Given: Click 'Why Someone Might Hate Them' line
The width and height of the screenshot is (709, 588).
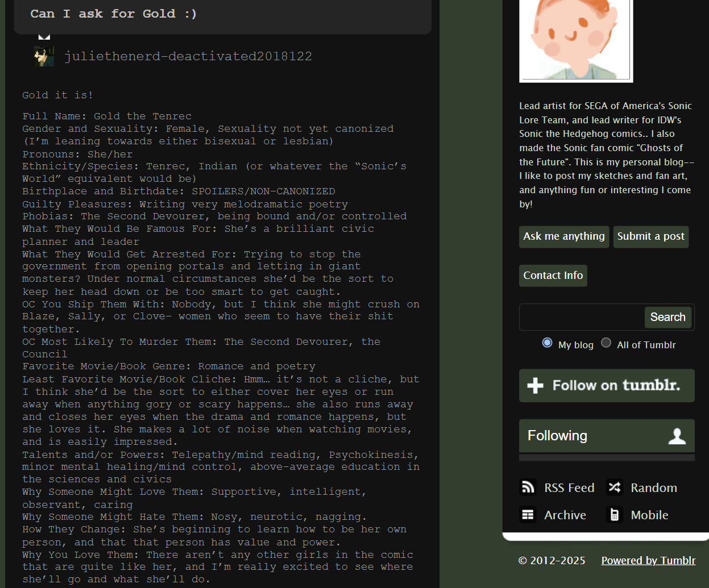Looking at the screenshot, I should (x=194, y=517).
